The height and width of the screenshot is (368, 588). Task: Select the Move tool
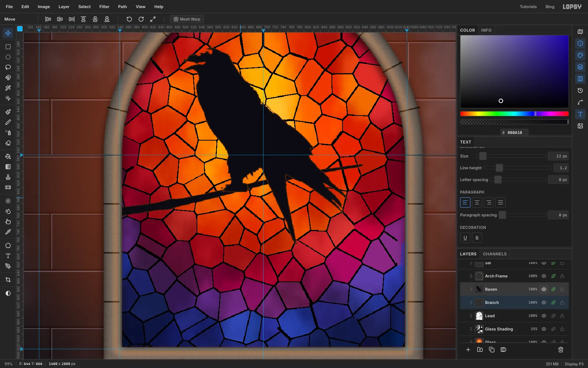[8, 33]
